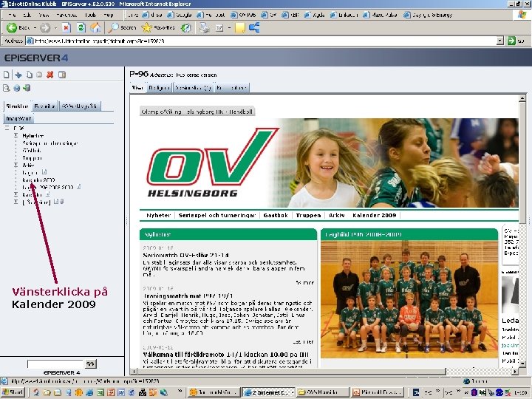The image size is (532, 399).
Task: Open IE Favorites star button
Action: click(158, 27)
